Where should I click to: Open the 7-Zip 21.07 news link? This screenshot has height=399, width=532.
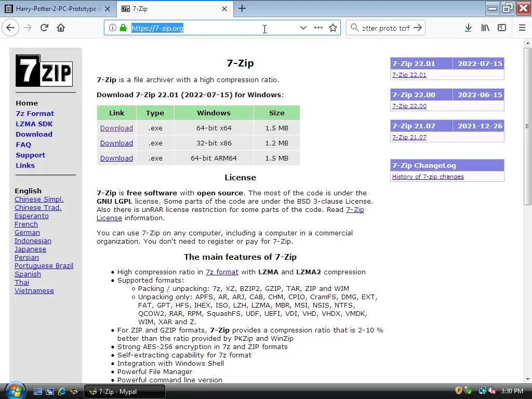coord(409,137)
